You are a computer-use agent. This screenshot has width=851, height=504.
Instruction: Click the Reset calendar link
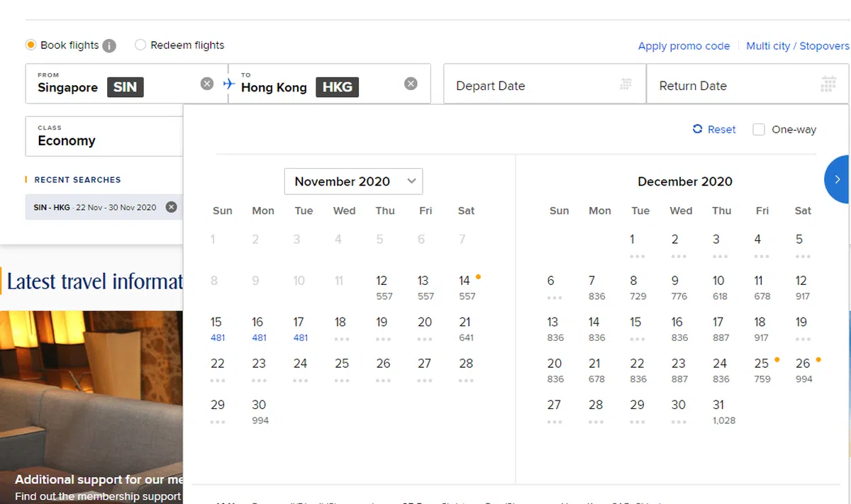pos(714,129)
